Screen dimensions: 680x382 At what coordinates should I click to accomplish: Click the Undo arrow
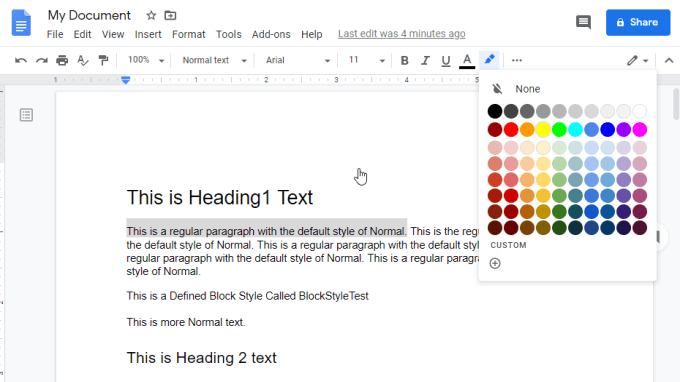pos(21,60)
